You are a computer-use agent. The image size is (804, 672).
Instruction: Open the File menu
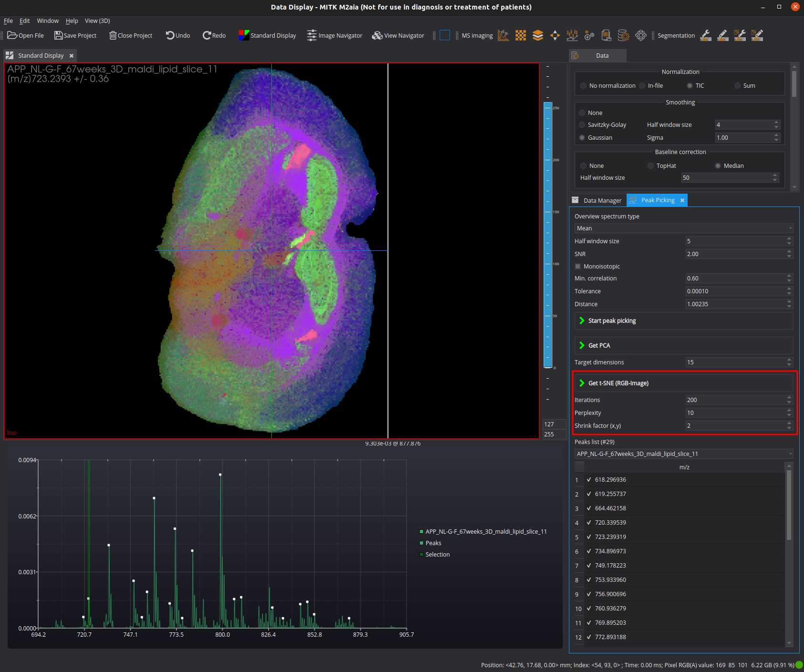(x=8, y=21)
